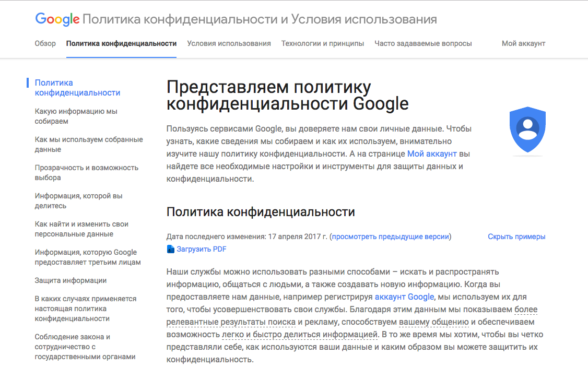The image size is (588, 367).
Task: Download the policy via Загрузить PDF
Action: coord(202,249)
